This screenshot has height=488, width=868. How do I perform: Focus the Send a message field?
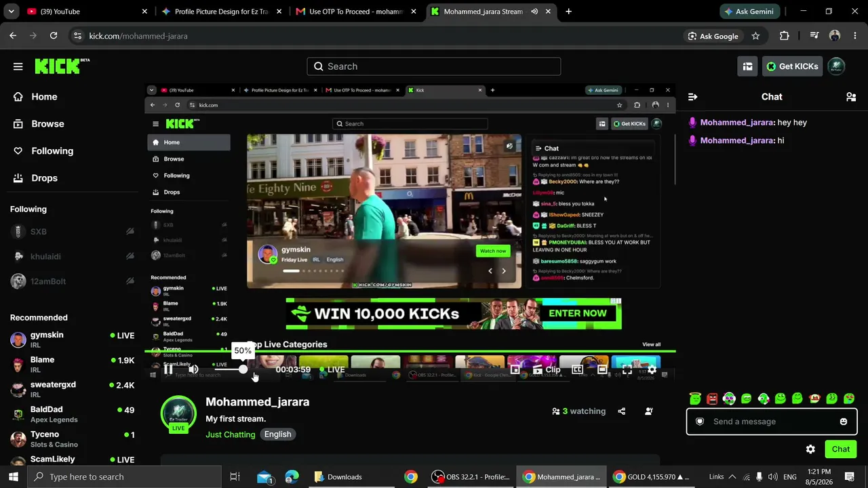772,422
